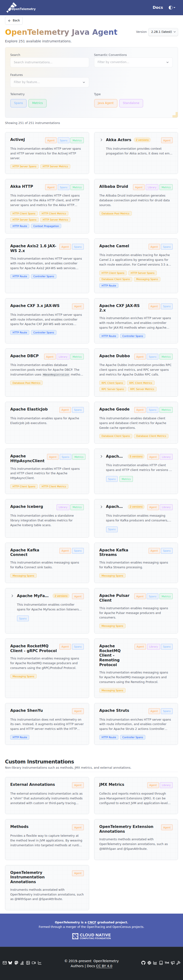Open the ActiveJ instrumentation card
This screenshot has width=183, height=980.
(x=47, y=153)
